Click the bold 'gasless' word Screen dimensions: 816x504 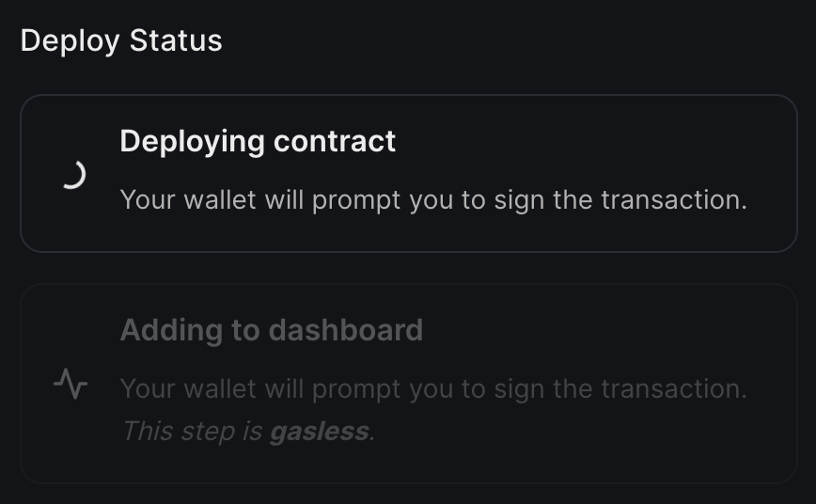tap(320, 432)
